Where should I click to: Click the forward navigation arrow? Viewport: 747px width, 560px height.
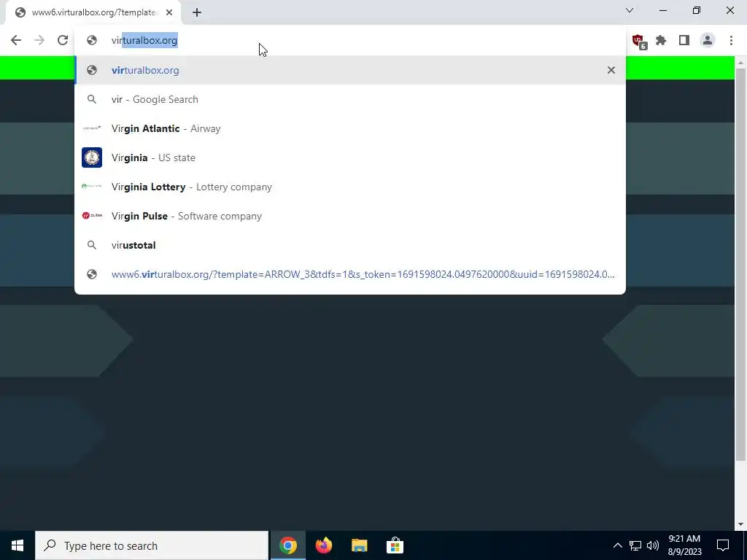pos(39,40)
